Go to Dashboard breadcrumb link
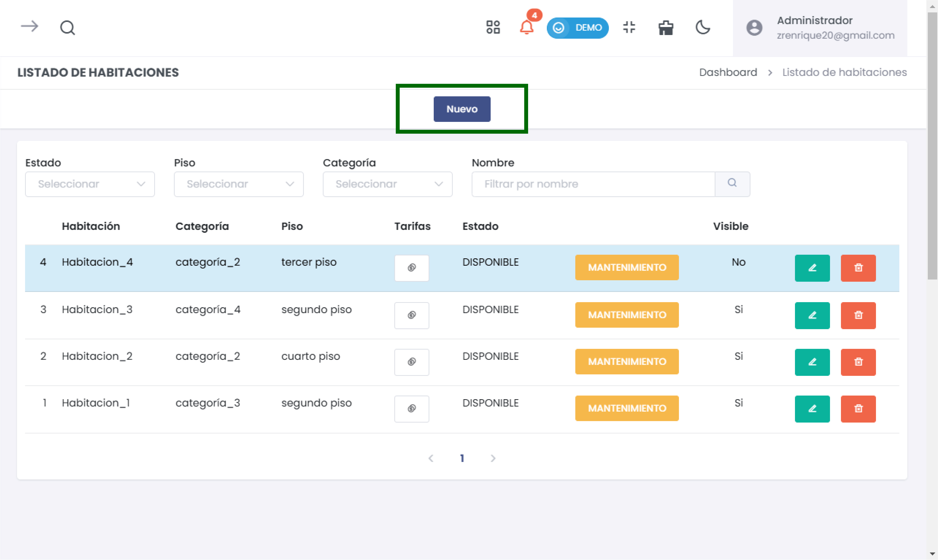This screenshot has width=938, height=560. [x=728, y=72]
